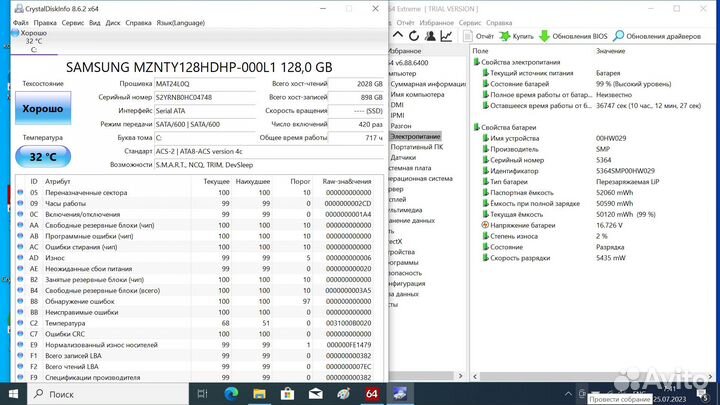Open the Mail app from the taskbar
The height and width of the screenshot is (405, 720).
(315, 394)
